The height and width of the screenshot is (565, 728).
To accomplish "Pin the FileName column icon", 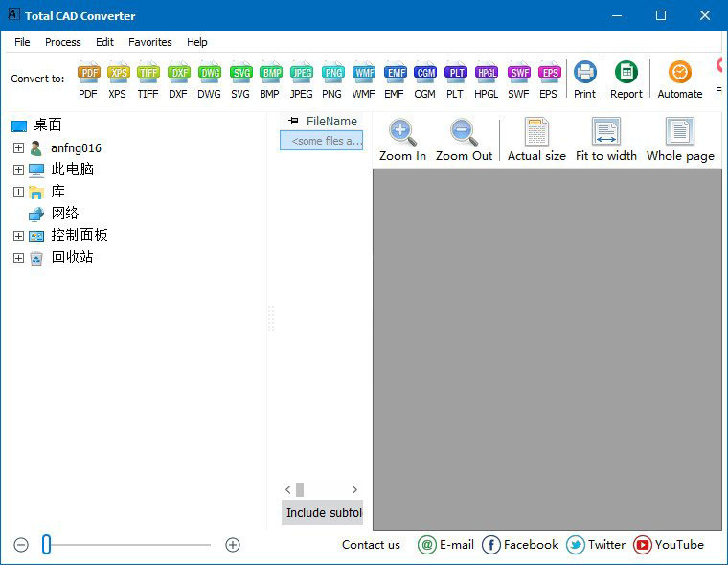I will pyautogui.click(x=293, y=121).
